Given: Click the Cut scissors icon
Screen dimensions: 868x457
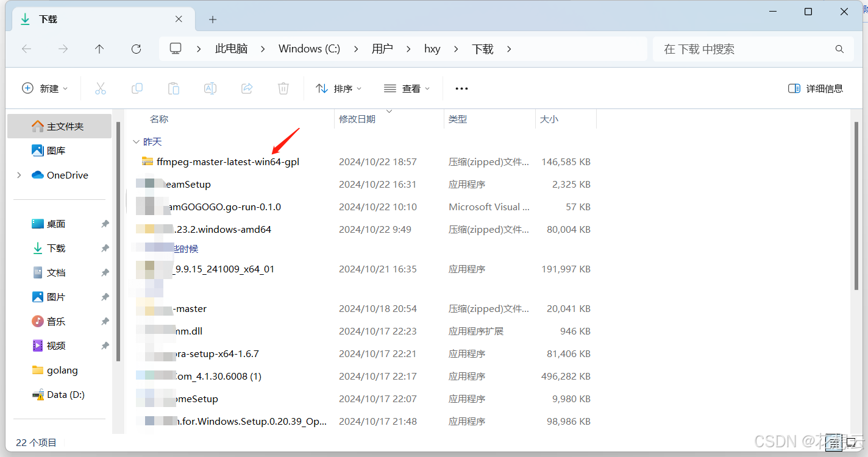Looking at the screenshot, I should (x=101, y=88).
